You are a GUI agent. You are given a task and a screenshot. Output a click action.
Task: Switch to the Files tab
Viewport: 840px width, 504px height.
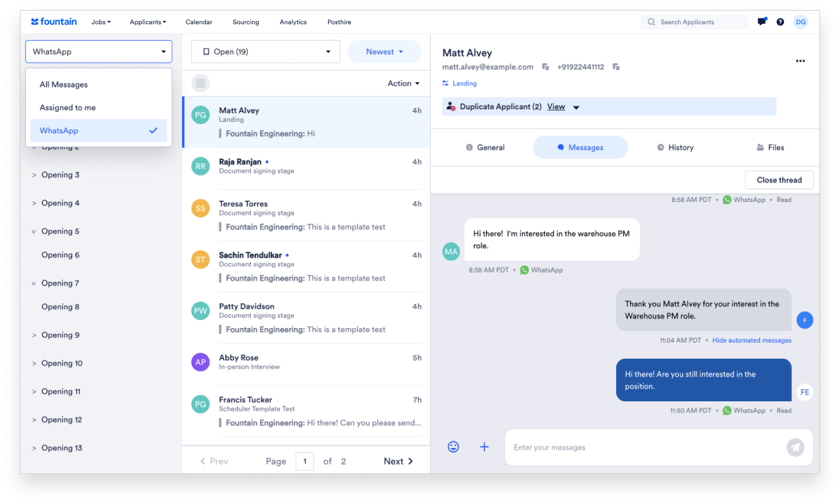pos(770,147)
